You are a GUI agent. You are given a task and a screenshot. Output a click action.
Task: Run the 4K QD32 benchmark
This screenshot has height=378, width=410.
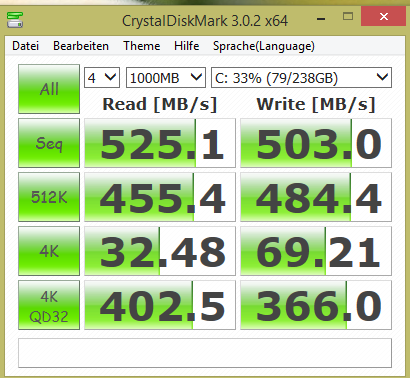tap(49, 305)
